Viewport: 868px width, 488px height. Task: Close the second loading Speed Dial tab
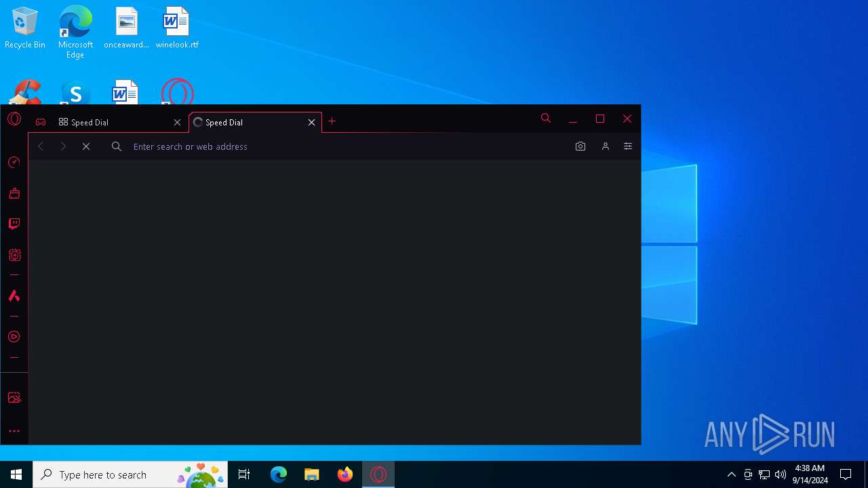point(311,122)
